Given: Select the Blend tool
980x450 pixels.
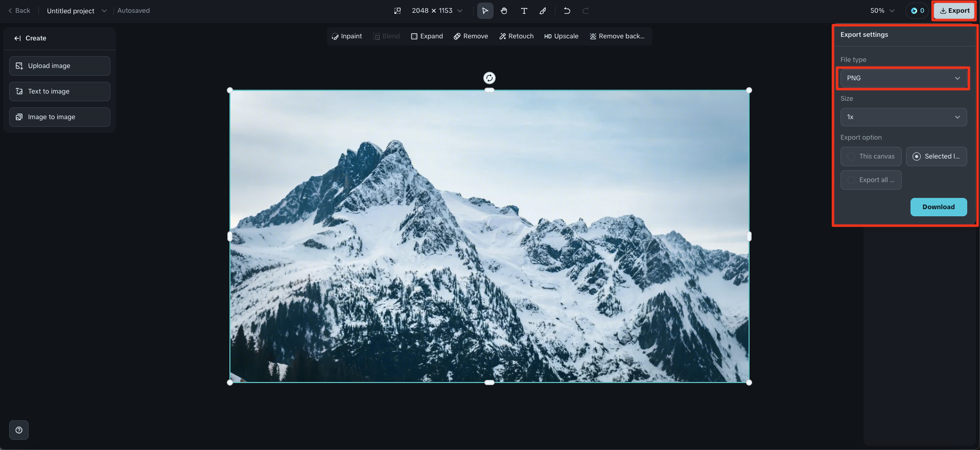Looking at the screenshot, I should [x=386, y=36].
